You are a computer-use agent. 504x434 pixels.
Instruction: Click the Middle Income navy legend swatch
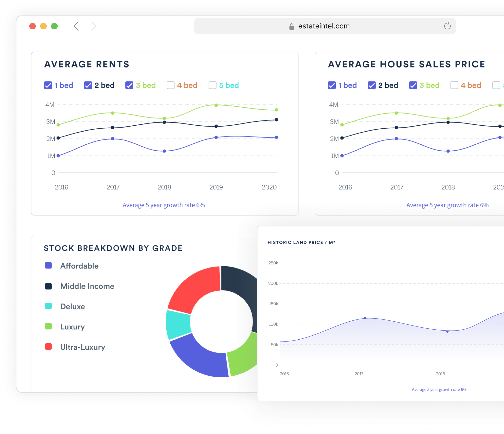tap(48, 286)
